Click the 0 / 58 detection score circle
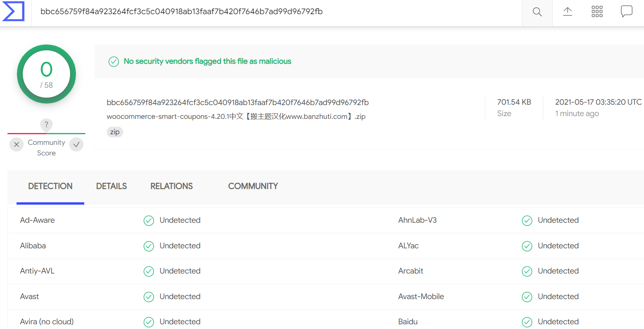 46,74
